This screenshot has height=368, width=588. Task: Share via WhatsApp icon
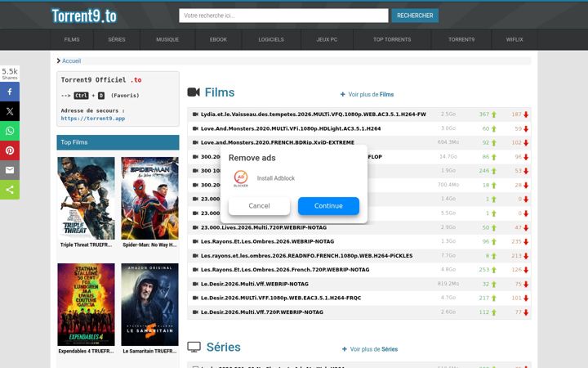[x=10, y=131]
